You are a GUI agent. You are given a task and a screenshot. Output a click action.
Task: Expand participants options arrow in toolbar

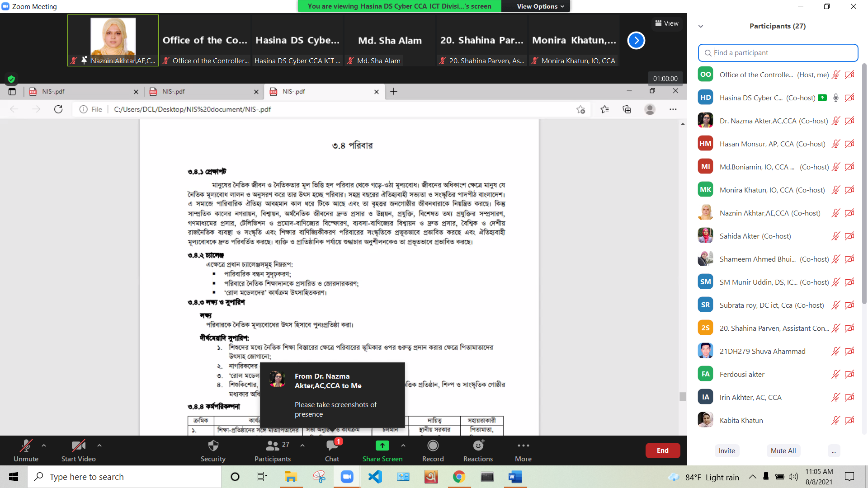point(302,446)
